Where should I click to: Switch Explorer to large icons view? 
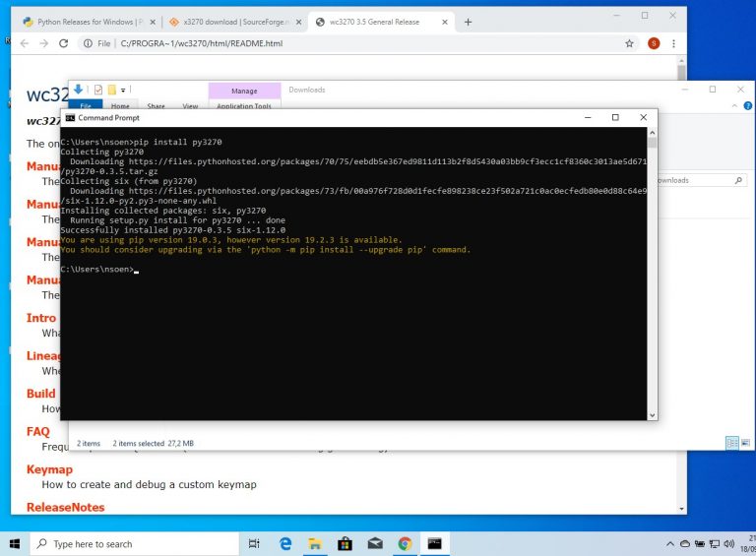745,443
